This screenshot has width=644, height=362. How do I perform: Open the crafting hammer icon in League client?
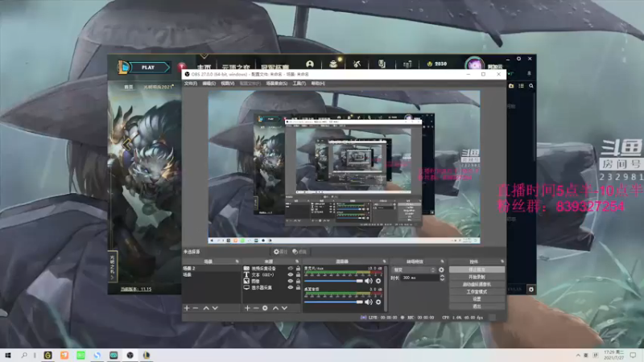357,64
